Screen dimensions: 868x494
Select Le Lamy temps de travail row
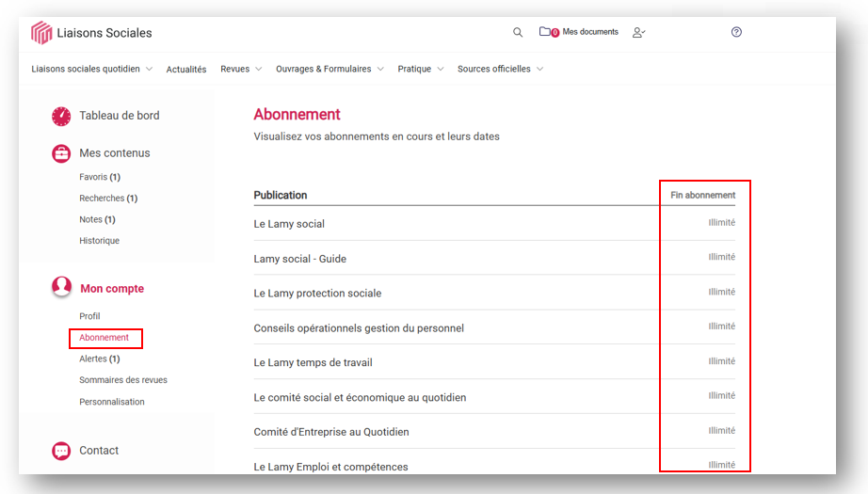tap(494, 362)
